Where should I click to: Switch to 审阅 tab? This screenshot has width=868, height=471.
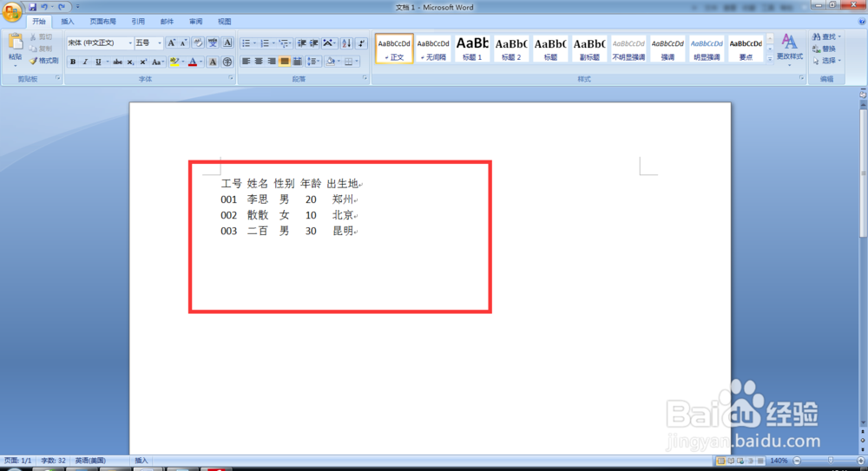click(195, 22)
